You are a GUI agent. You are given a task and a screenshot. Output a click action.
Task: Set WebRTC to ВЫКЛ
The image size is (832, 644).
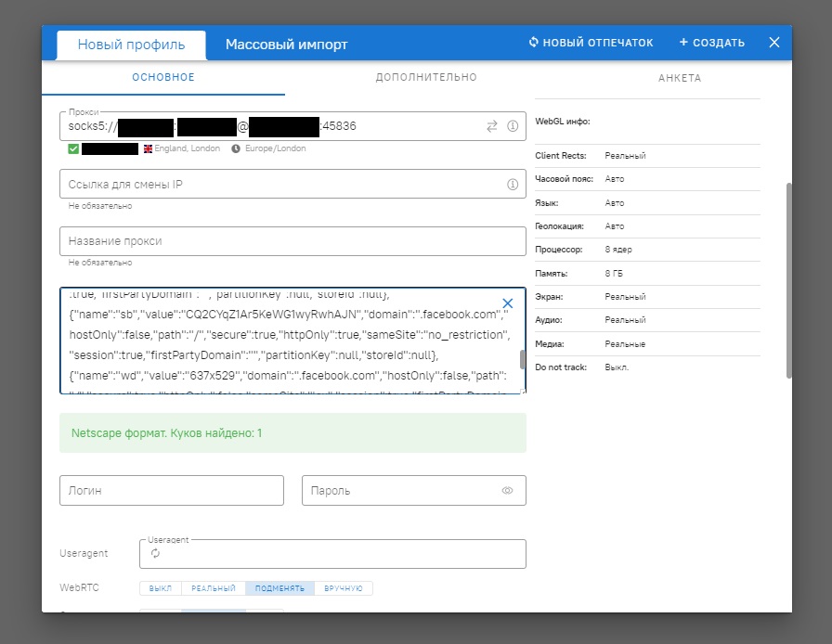click(x=161, y=588)
